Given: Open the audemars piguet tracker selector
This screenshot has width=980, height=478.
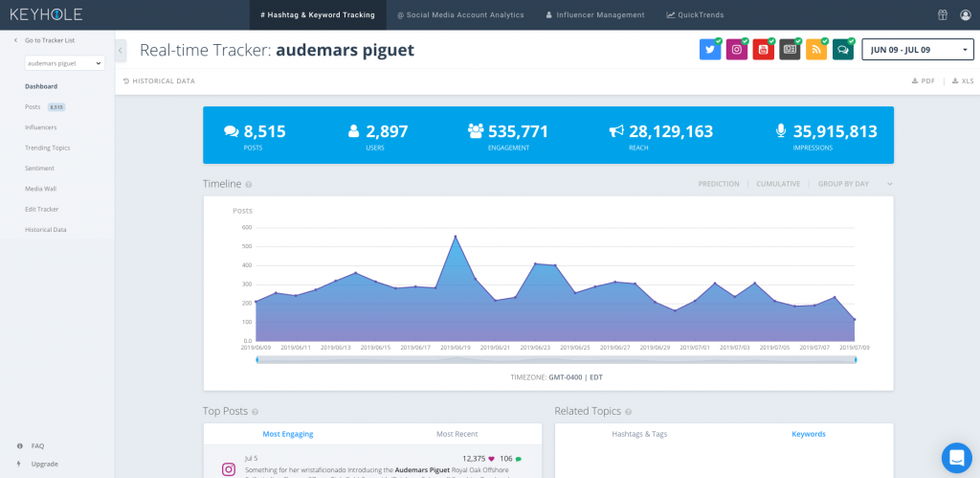Looking at the screenshot, I should (x=65, y=63).
